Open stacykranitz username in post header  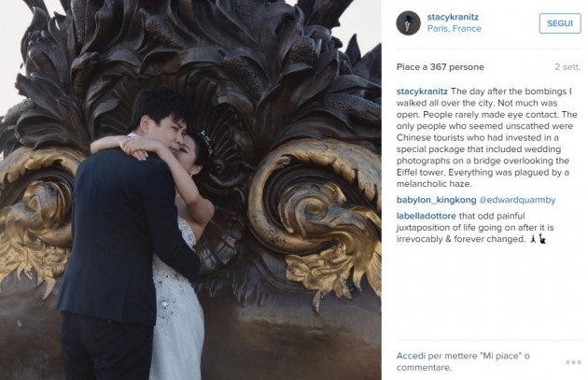[453, 17]
